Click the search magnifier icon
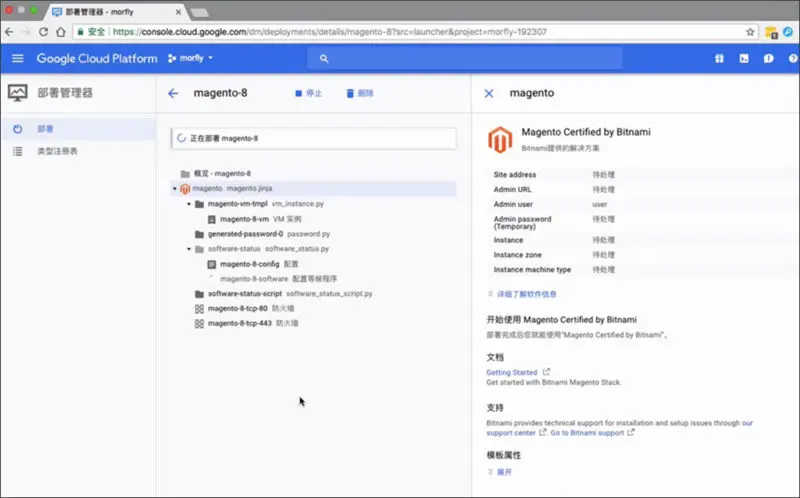This screenshot has height=498, width=800. 324,59
